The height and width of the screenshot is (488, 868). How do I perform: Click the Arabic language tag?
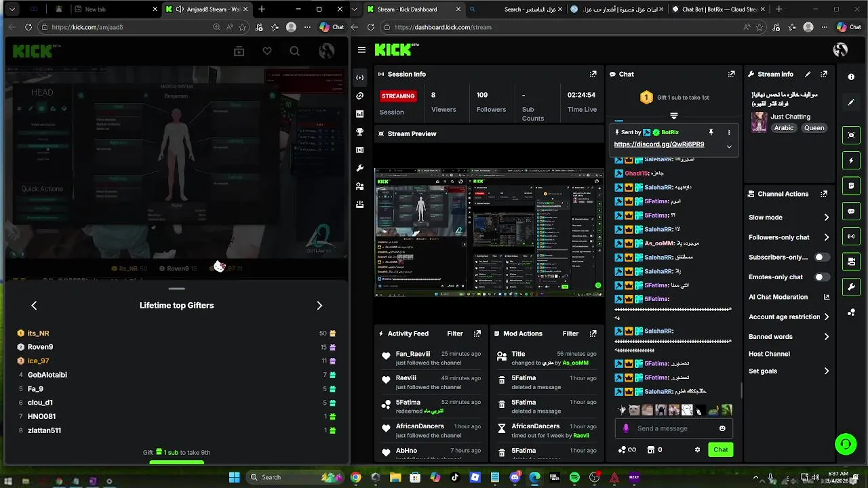click(783, 127)
